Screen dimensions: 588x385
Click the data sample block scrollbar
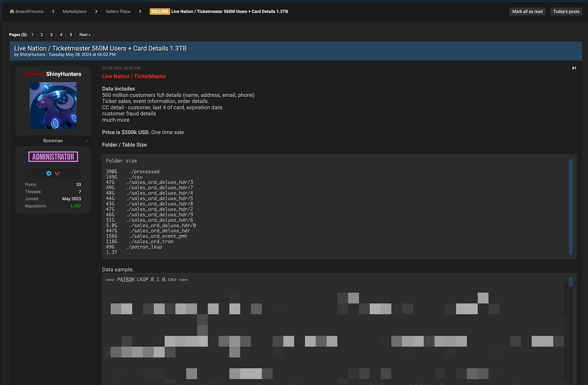(x=570, y=282)
